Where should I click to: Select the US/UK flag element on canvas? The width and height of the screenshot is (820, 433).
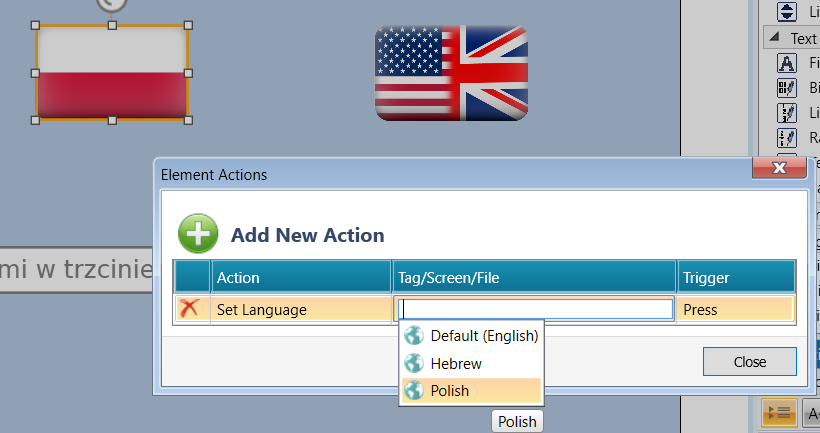[451, 73]
